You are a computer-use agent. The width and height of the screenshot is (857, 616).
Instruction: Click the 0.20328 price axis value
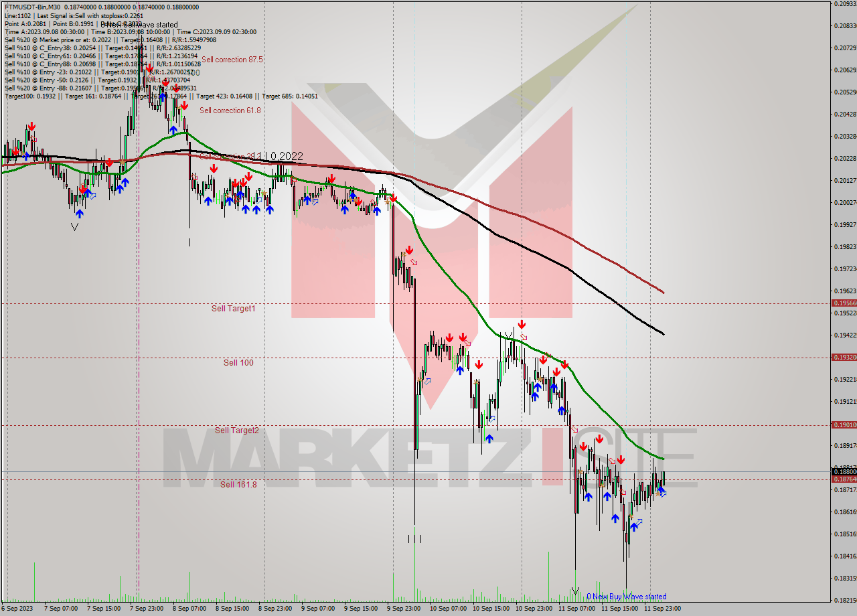(845, 136)
